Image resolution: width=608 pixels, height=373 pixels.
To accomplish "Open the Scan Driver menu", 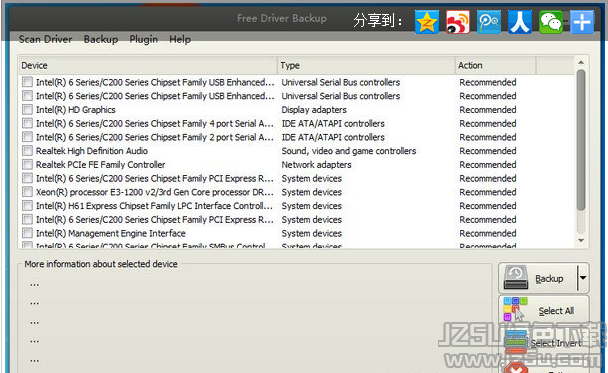I will (45, 39).
